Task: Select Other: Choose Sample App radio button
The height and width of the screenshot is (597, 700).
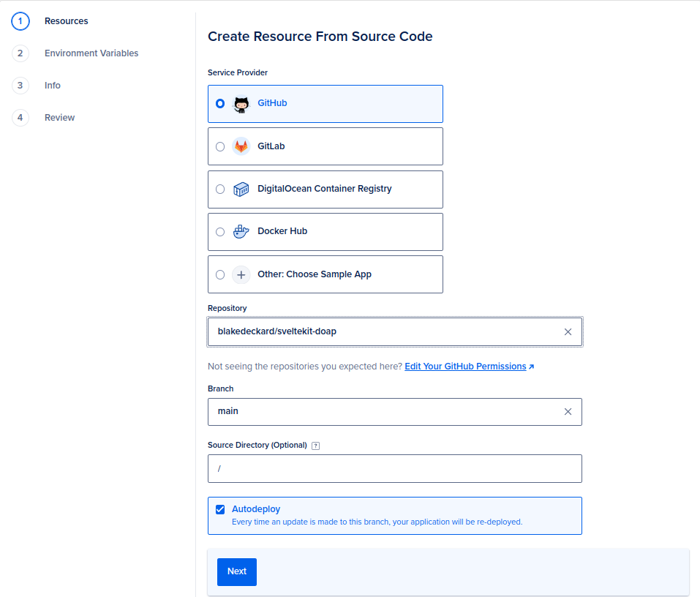Action: click(x=220, y=274)
